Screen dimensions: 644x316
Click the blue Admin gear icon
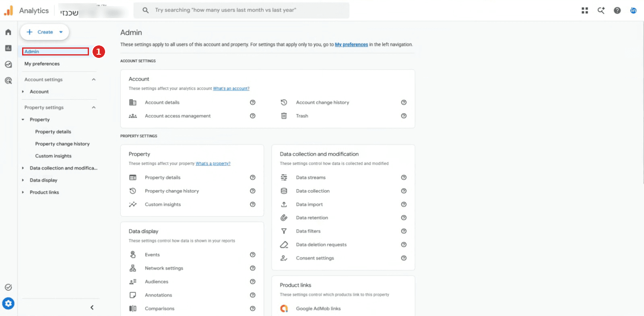8,304
